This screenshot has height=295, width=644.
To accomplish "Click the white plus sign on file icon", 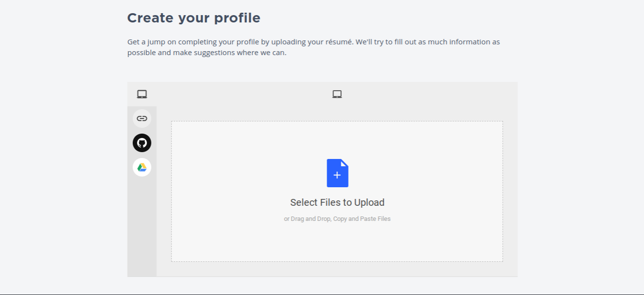I will (337, 175).
